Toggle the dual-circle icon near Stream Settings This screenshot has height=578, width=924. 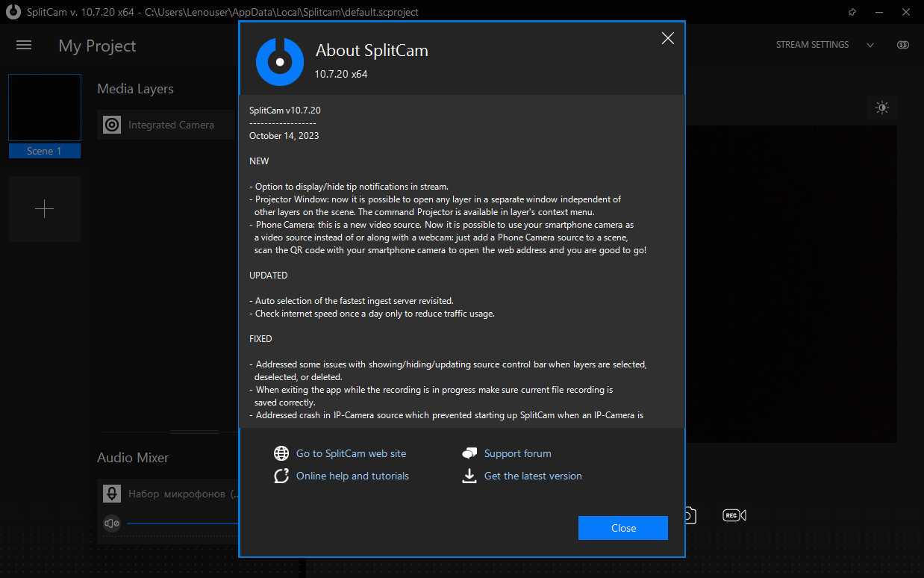[x=903, y=44]
